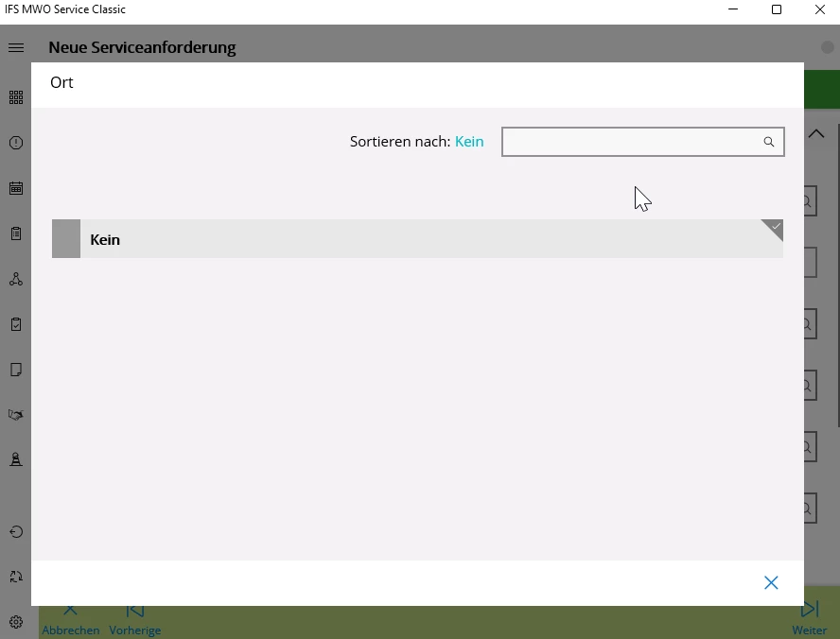This screenshot has width=840, height=639.
Task: Open the hamburger navigation menu
Action: click(16, 47)
